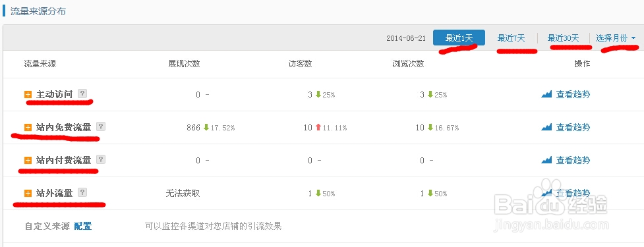644x247 pixels.
Task: Open the 配置 link for custom sources
Action: (x=82, y=226)
